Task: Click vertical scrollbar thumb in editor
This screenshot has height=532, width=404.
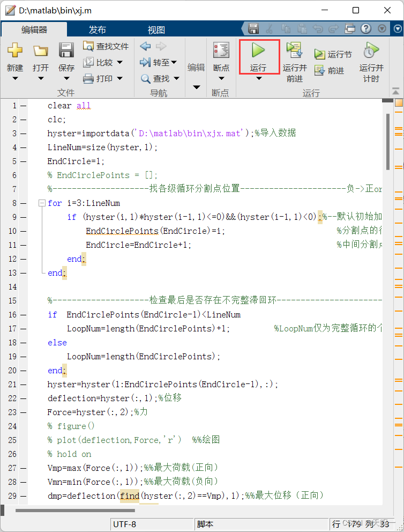Action: click(388, 142)
